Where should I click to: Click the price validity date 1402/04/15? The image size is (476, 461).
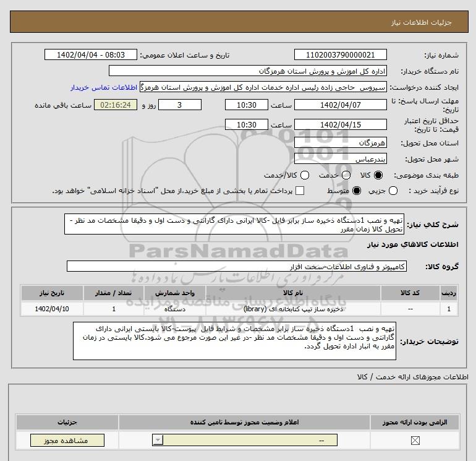pos(340,124)
